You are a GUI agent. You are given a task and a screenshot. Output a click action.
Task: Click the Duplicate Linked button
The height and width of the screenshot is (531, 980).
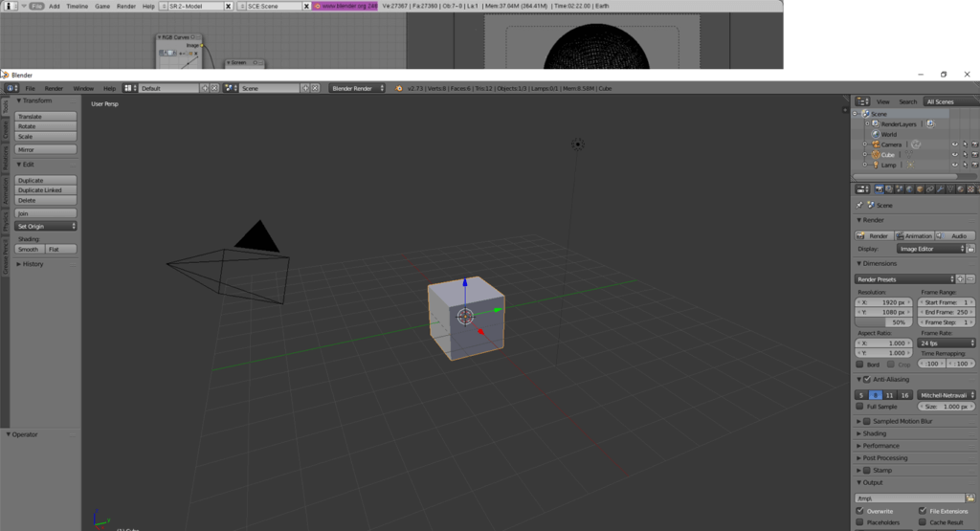click(x=46, y=189)
